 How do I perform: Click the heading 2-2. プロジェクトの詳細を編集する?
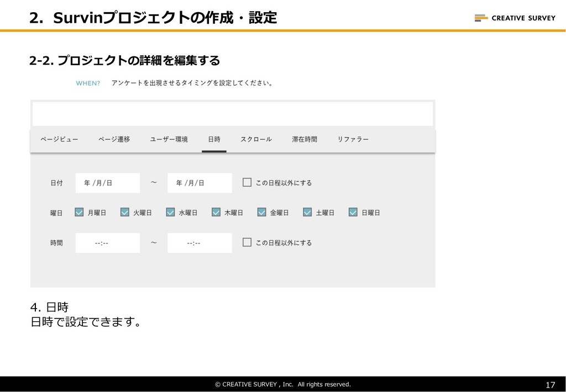click(x=124, y=60)
